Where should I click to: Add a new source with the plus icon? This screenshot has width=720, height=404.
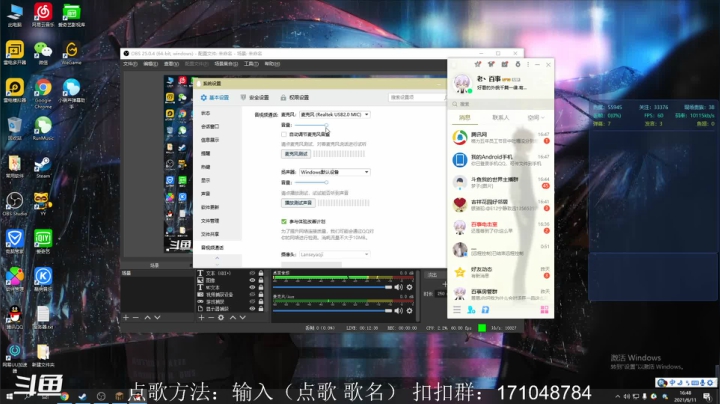click(201, 318)
